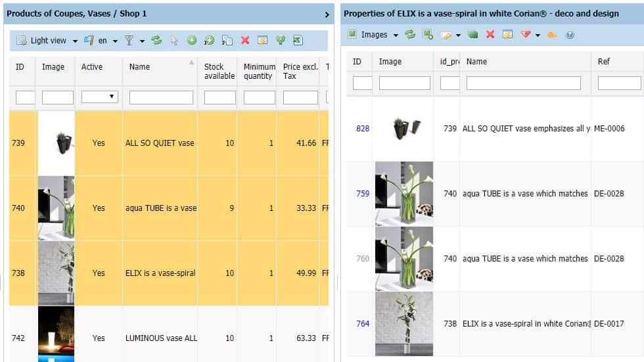644x362 pixels.
Task: Sort products by Name column header
Action: pos(139,66)
